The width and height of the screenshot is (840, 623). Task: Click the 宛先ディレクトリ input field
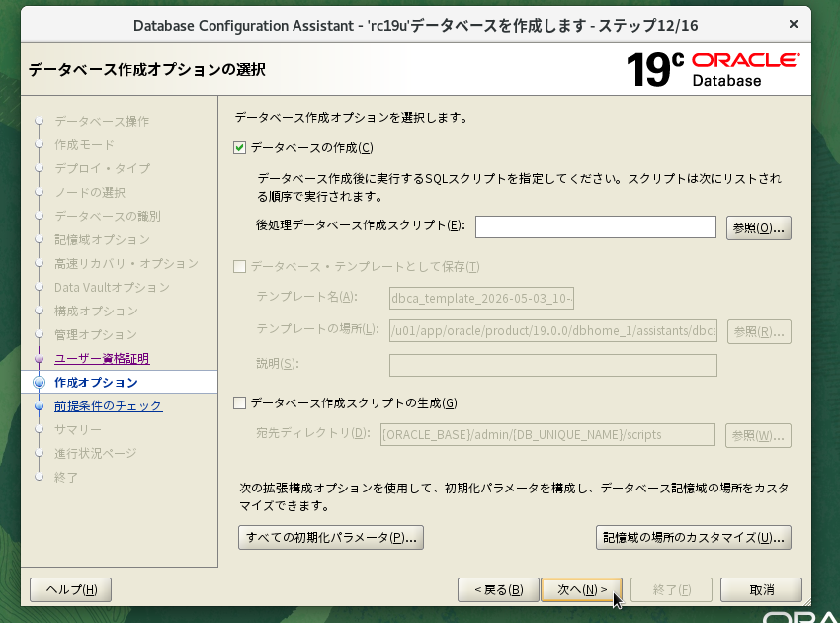(x=547, y=435)
